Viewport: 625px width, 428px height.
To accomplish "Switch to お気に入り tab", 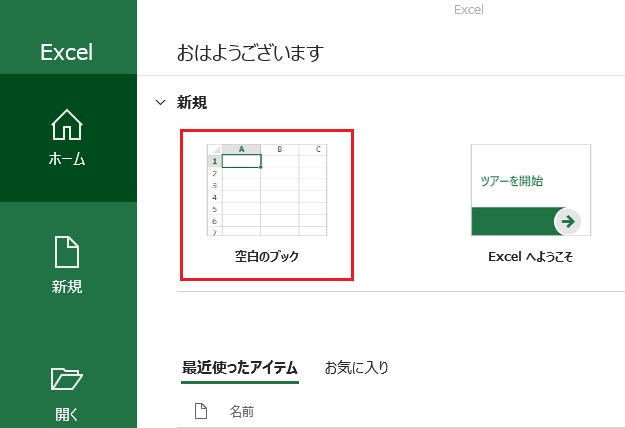I will click(x=356, y=368).
